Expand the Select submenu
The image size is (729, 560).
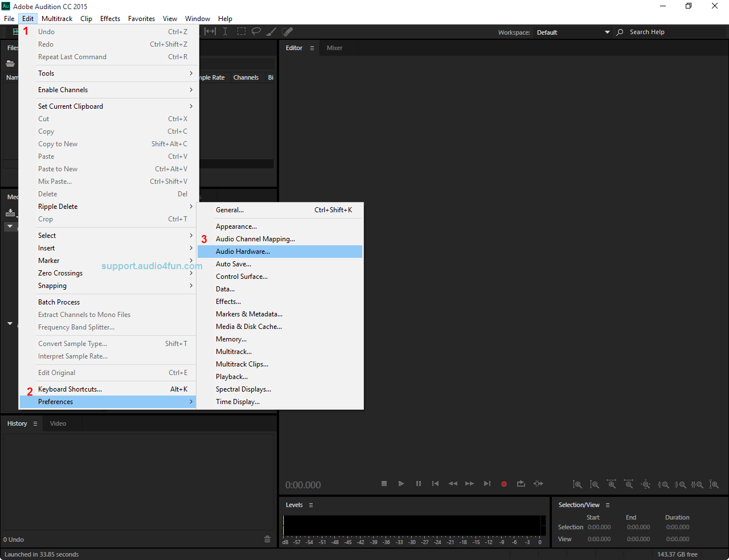[109, 236]
